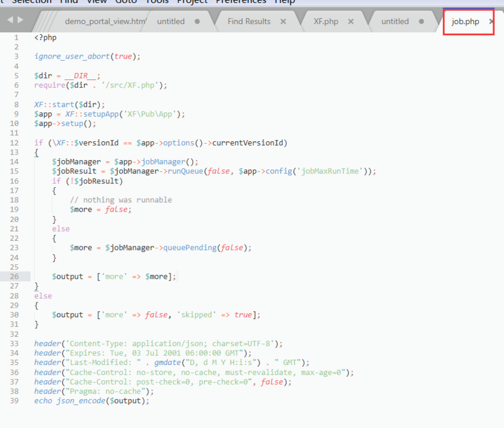Click line number 26 in gutter
Screen dimensions: 504x428
click(14, 277)
